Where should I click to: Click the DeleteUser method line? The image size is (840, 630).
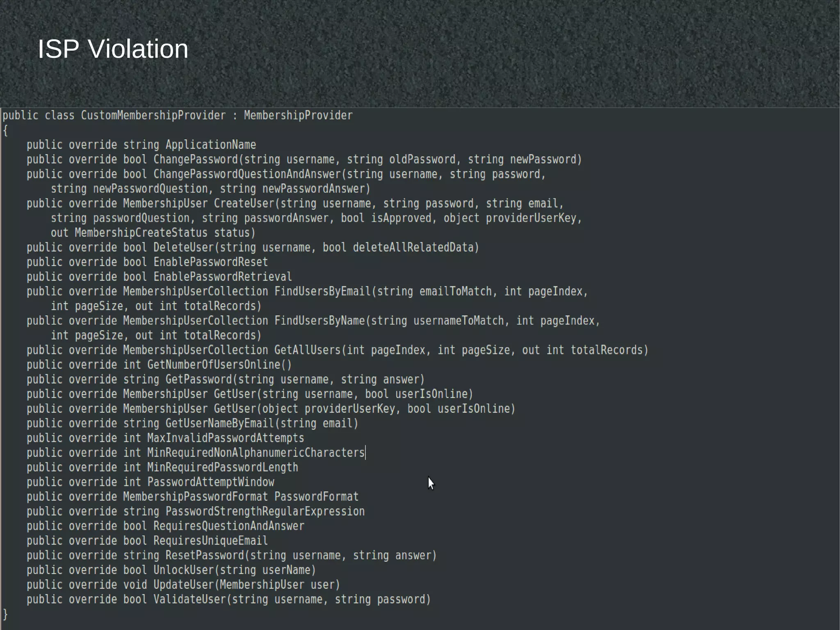[x=253, y=247]
